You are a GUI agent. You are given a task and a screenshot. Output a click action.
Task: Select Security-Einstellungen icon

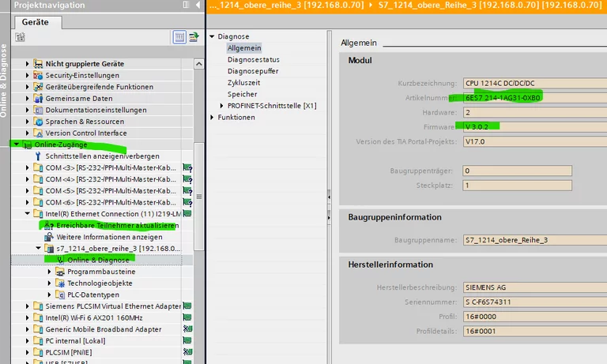[x=38, y=76]
